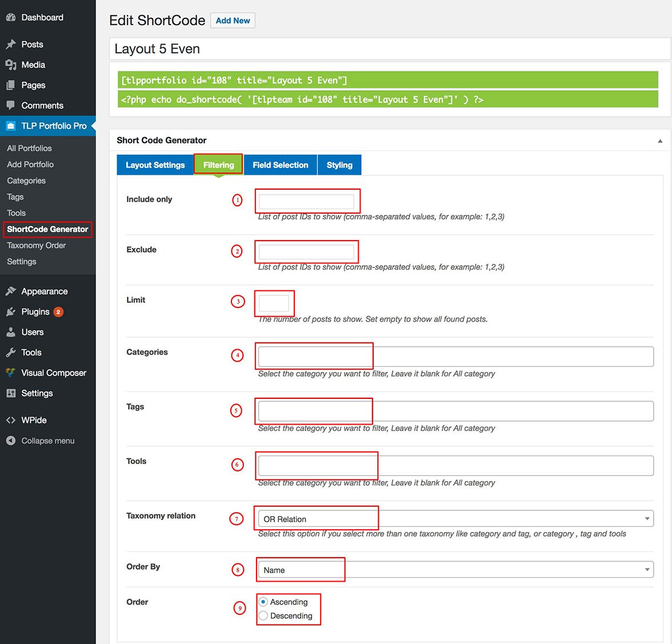672x644 pixels.
Task: Select the Descending order radio button
Action: (x=263, y=615)
